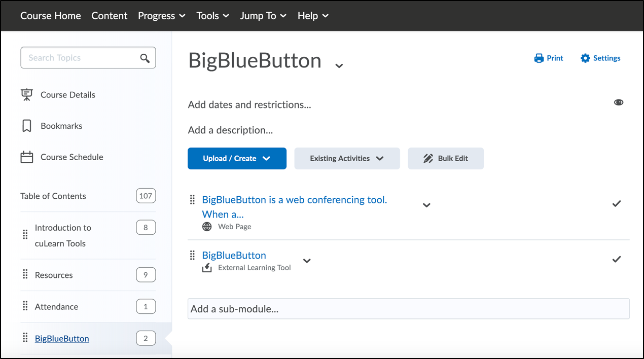The image size is (644, 359).
Task: Open the Tools menu in navbar
Action: (x=212, y=16)
